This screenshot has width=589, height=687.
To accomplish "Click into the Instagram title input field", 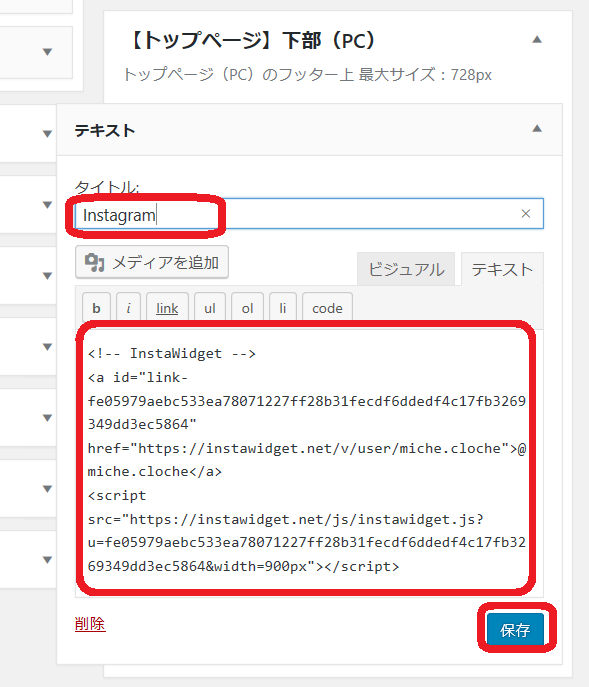I will [x=309, y=213].
